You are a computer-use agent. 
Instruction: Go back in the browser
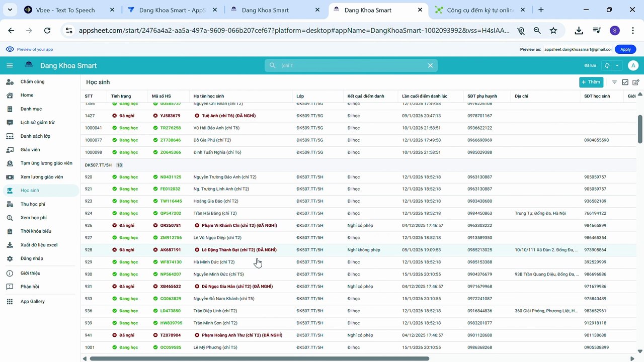coord(11,31)
